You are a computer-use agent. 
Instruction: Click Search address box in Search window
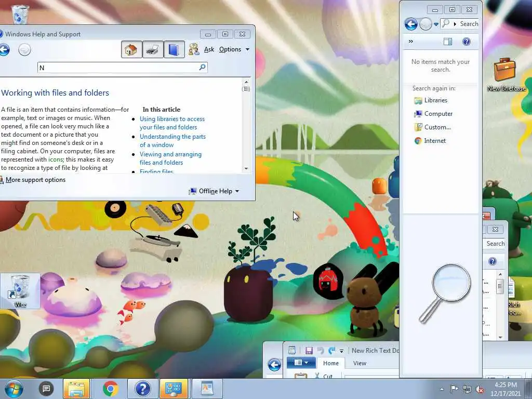(459, 24)
